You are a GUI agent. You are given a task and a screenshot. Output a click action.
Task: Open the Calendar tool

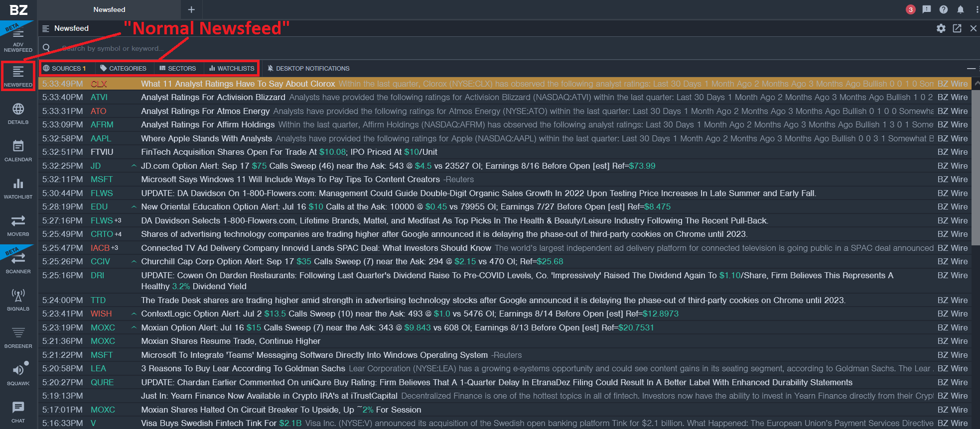[18, 151]
